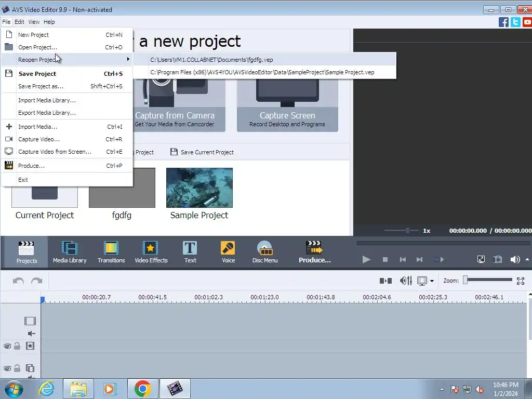Click Exit in the File menu

[x=67, y=179]
